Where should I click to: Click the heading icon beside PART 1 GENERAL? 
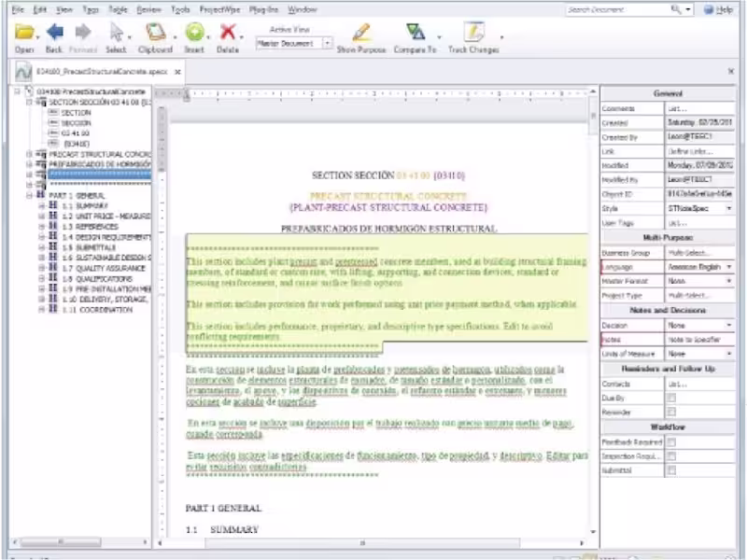41,195
